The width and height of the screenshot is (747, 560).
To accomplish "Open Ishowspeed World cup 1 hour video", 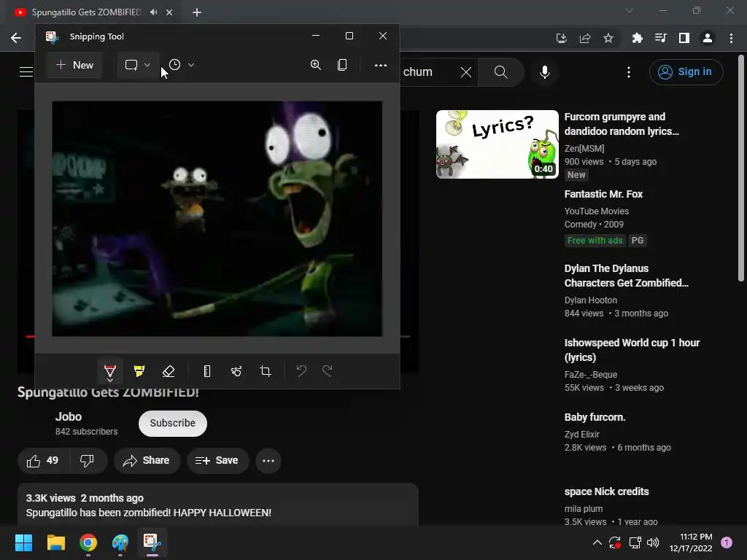I will (x=632, y=350).
